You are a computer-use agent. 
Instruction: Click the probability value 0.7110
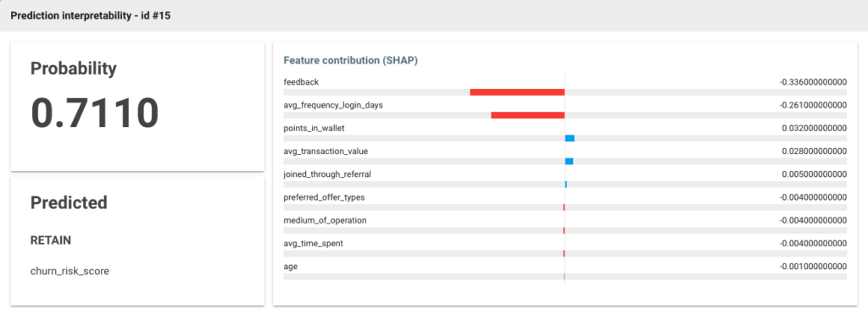tap(95, 113)
